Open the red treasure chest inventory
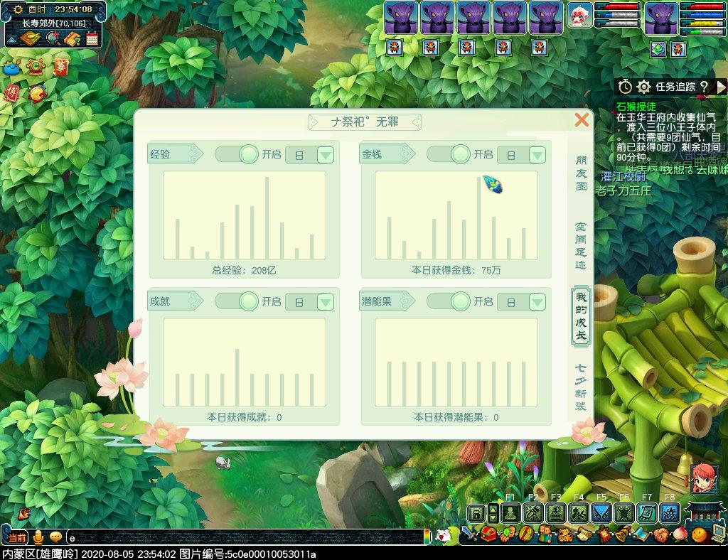Viewport: 728px width, 560px height. (488, 534)
